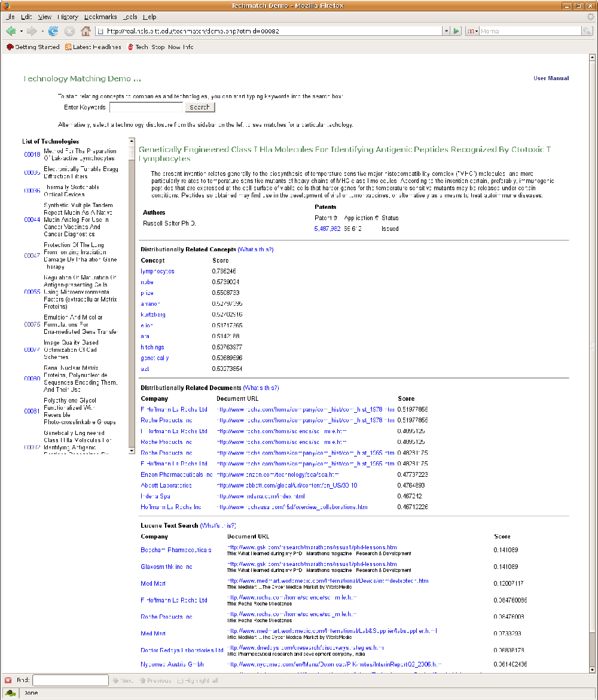Viewport: 598px width, 700px height.
Task: Open Indena Spa company link
Action: coord(155,497)
